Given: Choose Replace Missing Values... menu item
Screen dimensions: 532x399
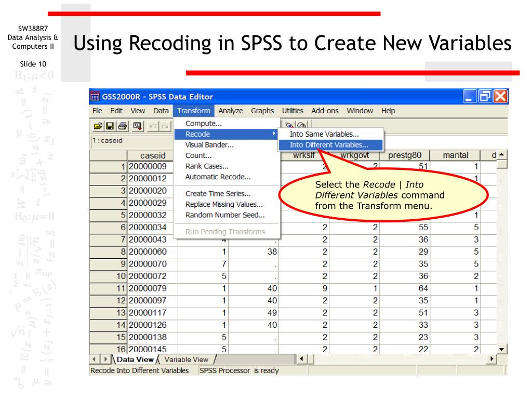Looking at the screenshot, I should tap(227, 204).
